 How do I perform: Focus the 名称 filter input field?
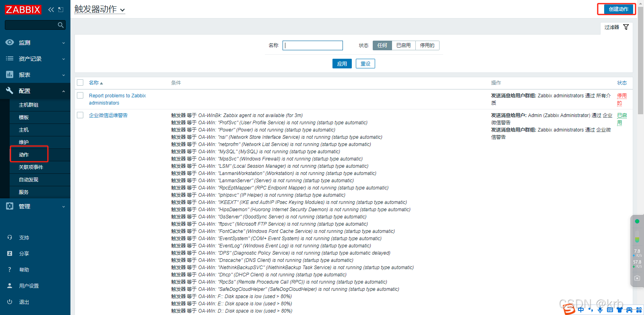(313, 45)
